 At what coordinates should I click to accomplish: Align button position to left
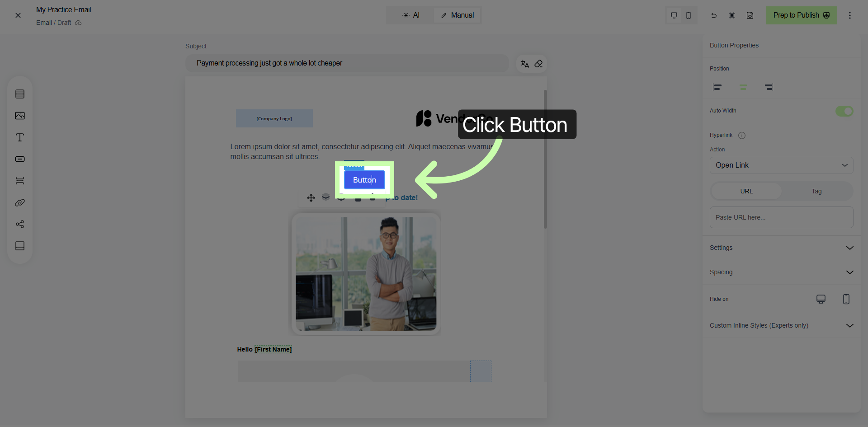717,87
